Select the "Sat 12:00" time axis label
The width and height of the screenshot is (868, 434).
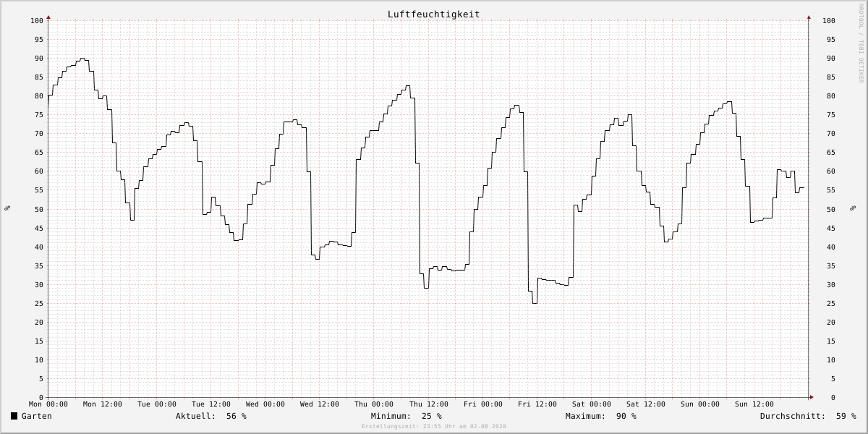pyautogui.click(x=646, y=404)
